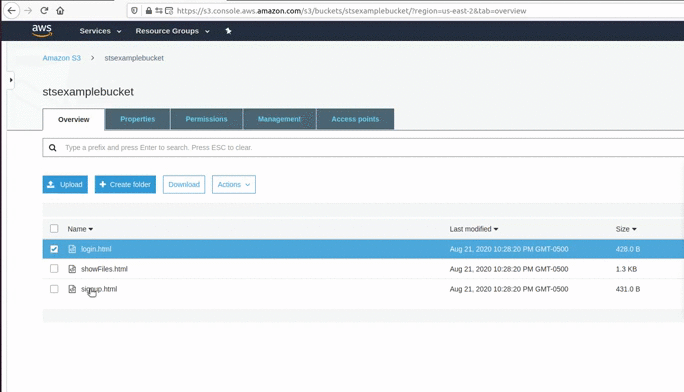The width and height of the screenshot is (684, 392).
Task: Click the login.html file icon
Action: click(72, 249)
